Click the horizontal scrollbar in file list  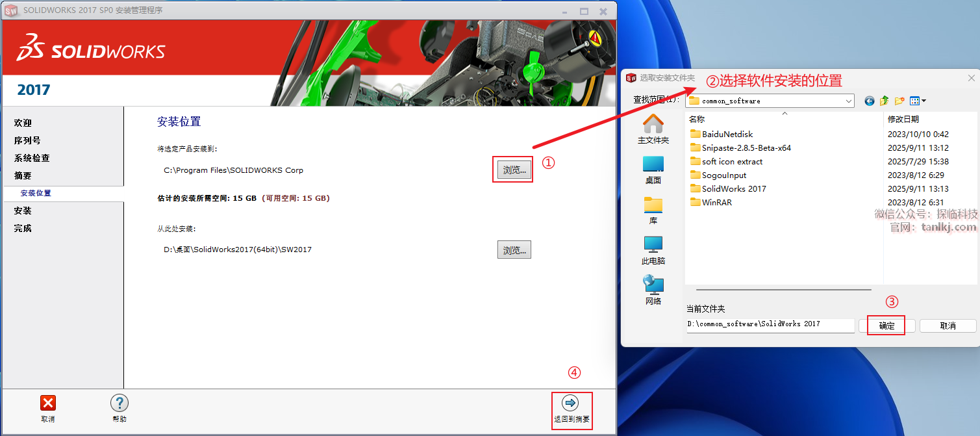783,290
